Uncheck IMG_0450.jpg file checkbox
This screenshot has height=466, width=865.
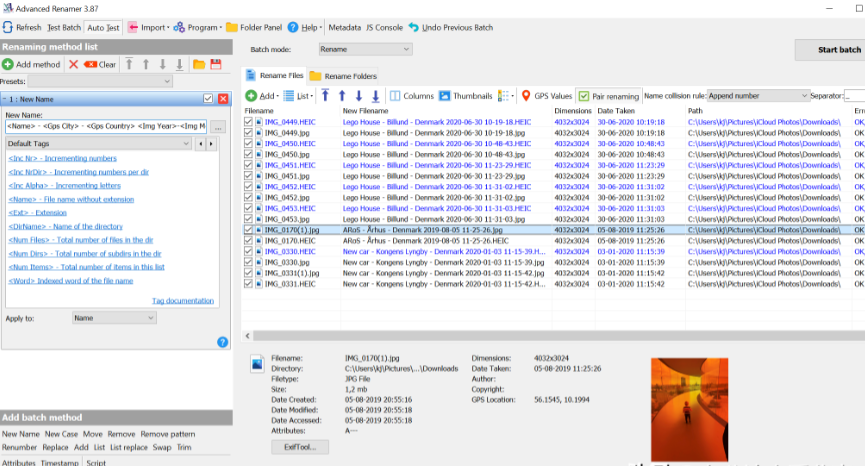[248, 154]
